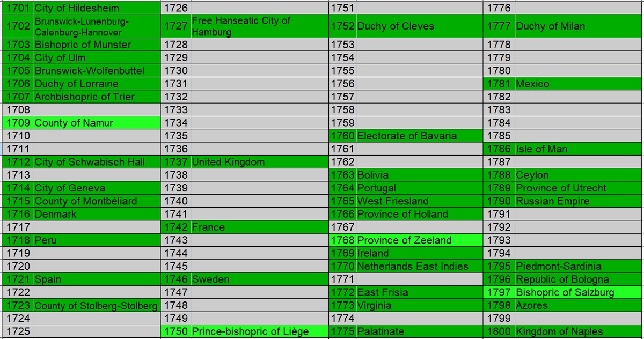The width and height of the screenshot is (644, 339).
Task: Select the Province of Zeeland cell
Action: click(419, 240)
